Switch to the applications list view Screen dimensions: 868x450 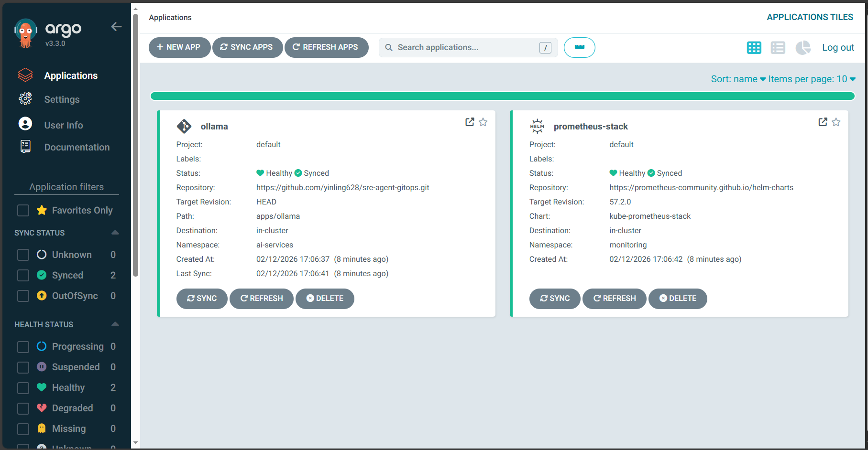(x=778, y=48)
